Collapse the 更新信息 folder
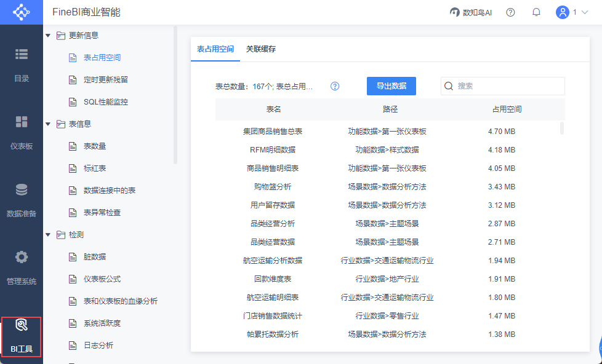The height and width of the screenshot is (364, 602). pyautogui.click(x=48, y=36)
